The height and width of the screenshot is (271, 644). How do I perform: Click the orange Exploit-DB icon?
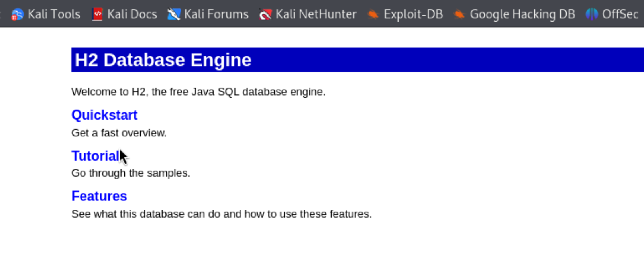pos(373,15)
